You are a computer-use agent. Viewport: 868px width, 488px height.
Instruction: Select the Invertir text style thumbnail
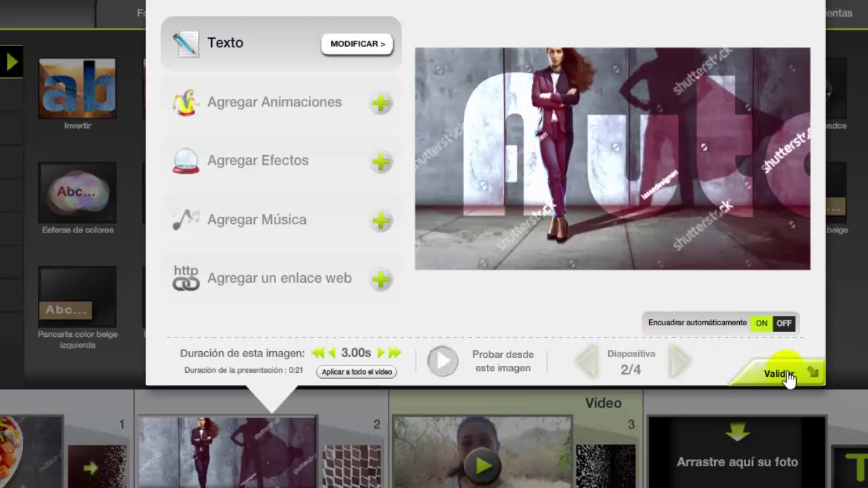77,89
